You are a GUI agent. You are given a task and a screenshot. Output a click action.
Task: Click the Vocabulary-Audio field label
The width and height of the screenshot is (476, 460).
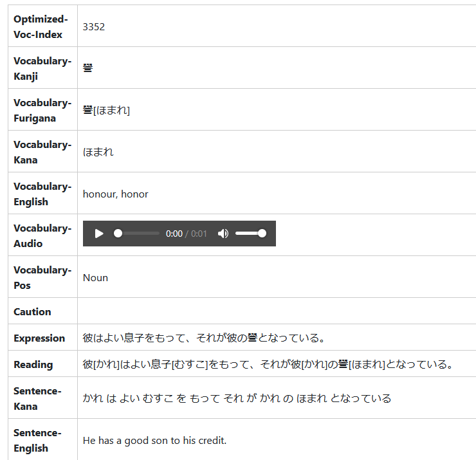pyautogui.click(x=42, y=235)
